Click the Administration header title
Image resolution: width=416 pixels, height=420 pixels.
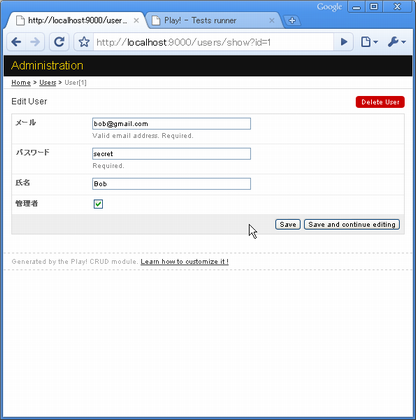(47, 65)
